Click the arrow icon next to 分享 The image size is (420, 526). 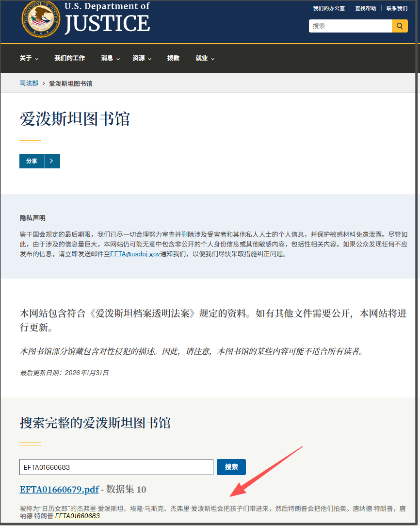(51, 161)
